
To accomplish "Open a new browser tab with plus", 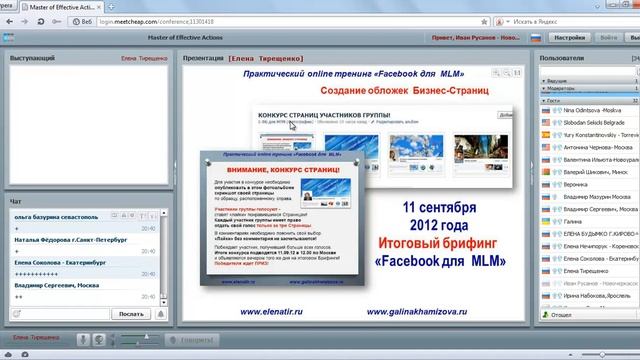I will [111, 7].
